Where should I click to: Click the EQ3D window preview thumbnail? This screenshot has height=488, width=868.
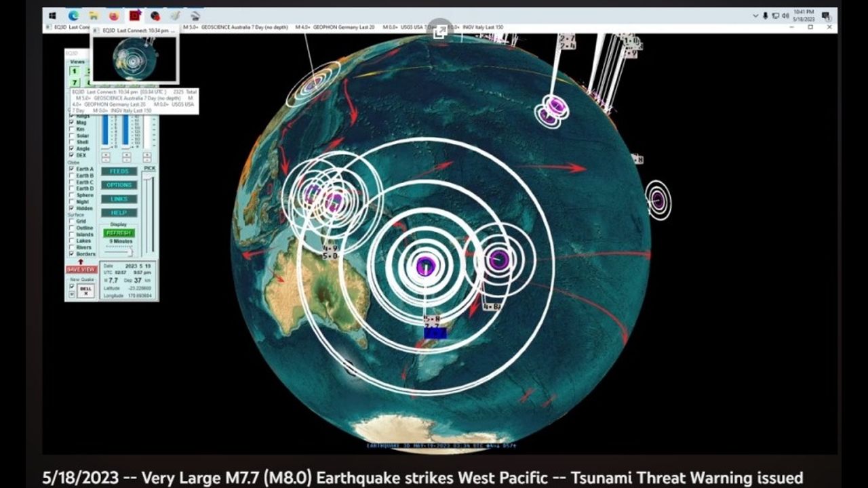(x=134, y=59)
